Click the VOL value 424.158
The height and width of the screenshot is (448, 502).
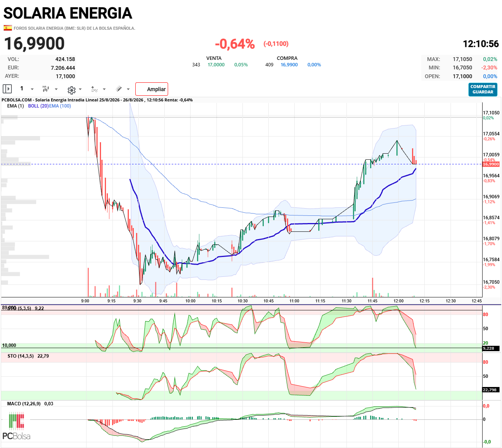(65, 59)
